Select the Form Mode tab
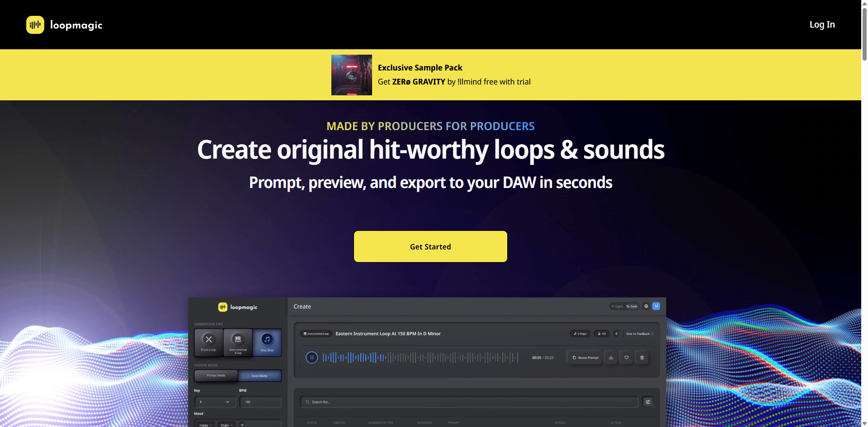This screenshot has width=868, height=427. coord(259,375)
